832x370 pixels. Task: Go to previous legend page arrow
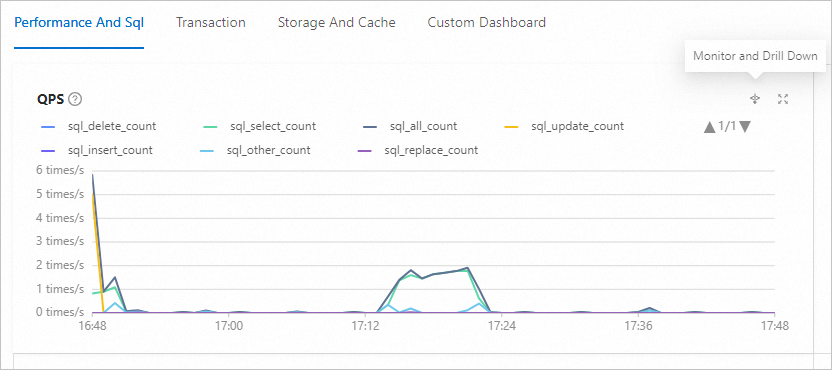[709, 127]
